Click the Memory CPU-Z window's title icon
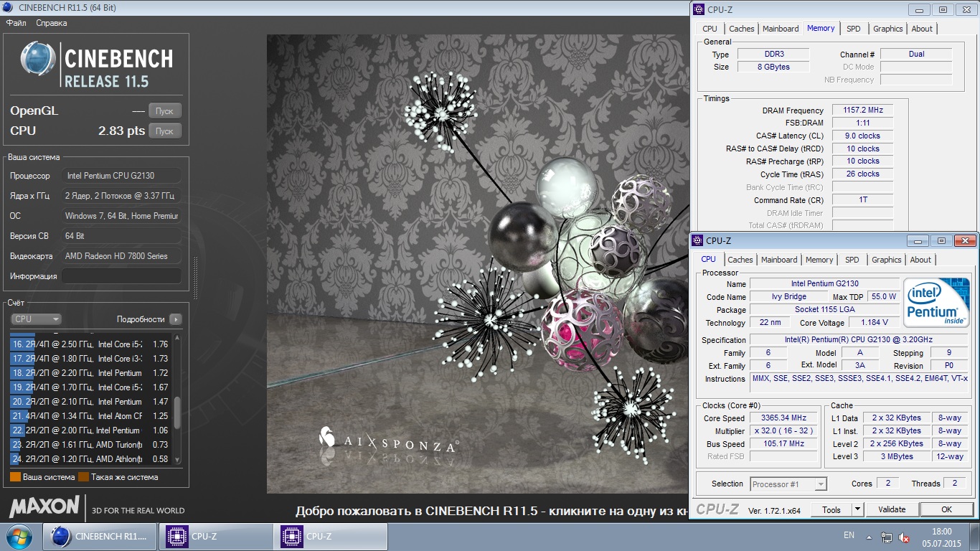The height and width of the screenshot is (551, 980). coord(699,9)
